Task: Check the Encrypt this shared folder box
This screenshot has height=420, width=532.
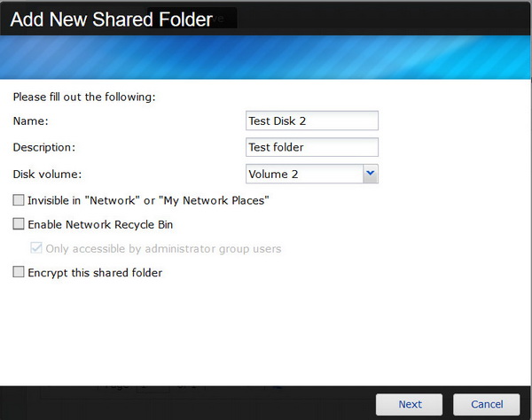Action: pos(19,273)
